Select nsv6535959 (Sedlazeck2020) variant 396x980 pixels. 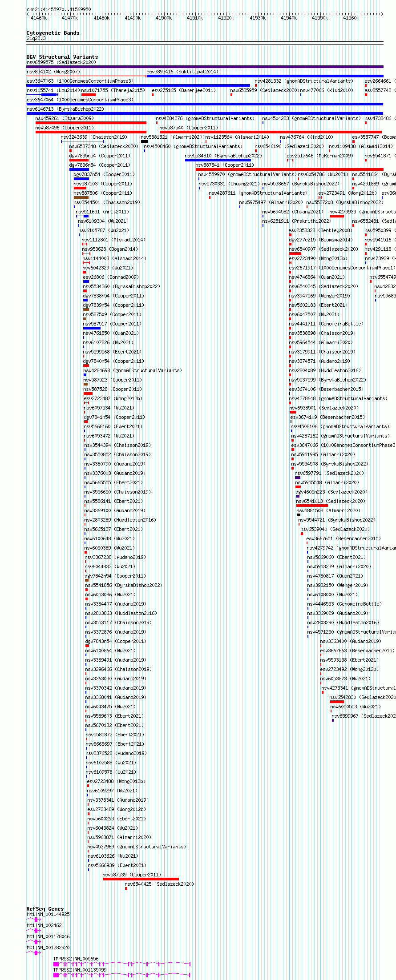click(265, 90)
